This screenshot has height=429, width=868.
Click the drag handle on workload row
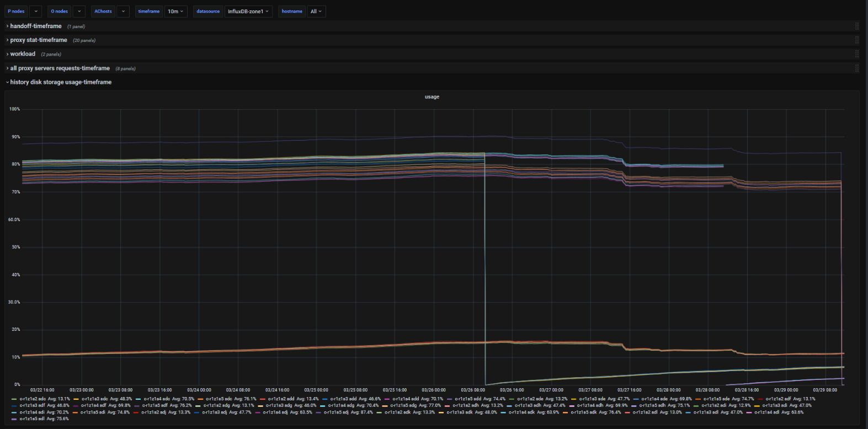point(856,54)
